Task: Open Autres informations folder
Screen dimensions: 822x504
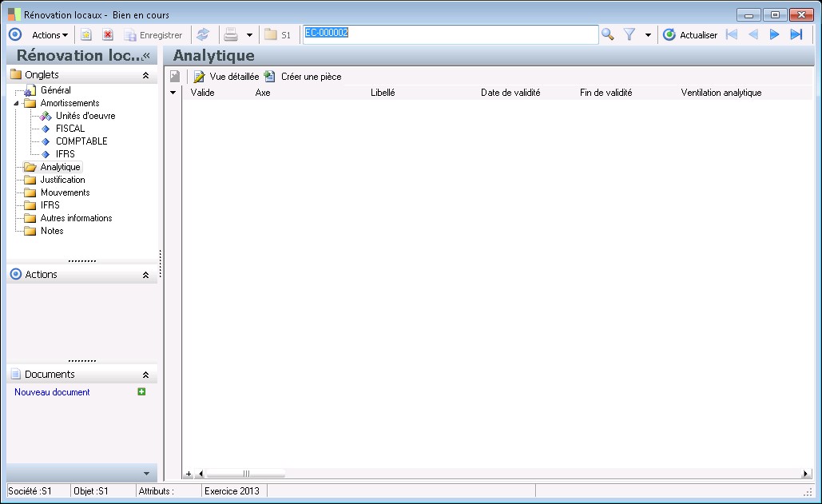Action: (76, 218)
